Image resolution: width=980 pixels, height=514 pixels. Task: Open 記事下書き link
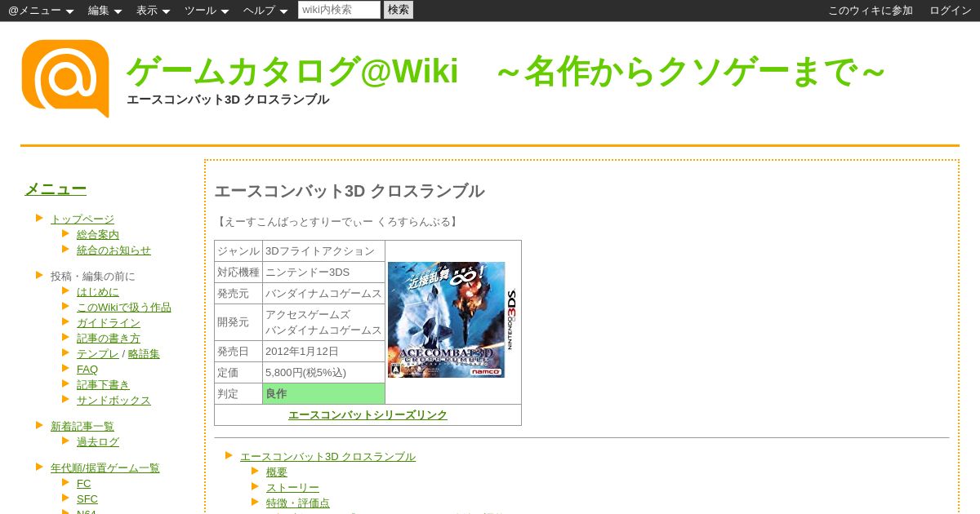tap(103, 384)
